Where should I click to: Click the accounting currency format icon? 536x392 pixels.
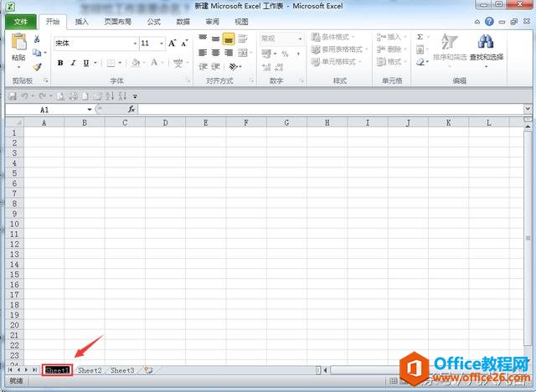tap(266, 54)
